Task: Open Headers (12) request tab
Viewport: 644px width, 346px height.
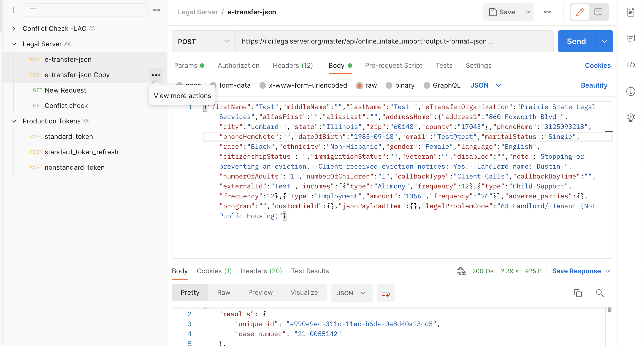Action: click(x=293, y=66)
